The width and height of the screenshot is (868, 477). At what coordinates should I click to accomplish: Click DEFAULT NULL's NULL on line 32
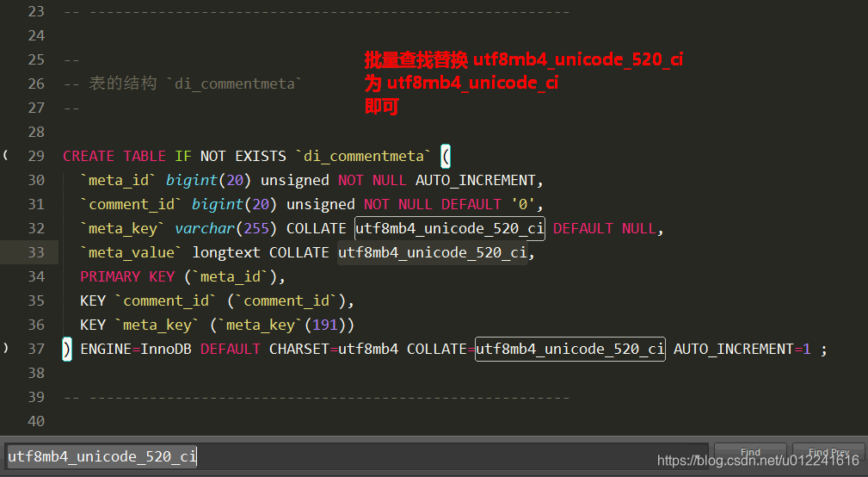click(x=638, y=228)
